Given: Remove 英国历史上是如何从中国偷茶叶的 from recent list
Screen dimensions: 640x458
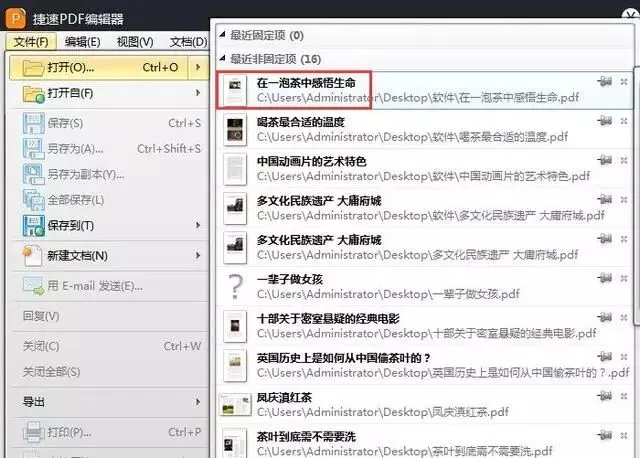Looking at the screenshot, I should (624, 357).
